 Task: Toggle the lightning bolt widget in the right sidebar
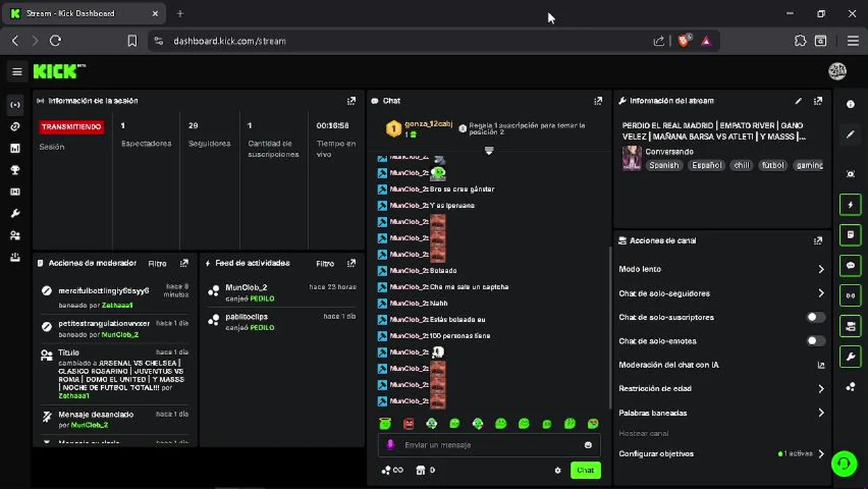pos(850,204)
